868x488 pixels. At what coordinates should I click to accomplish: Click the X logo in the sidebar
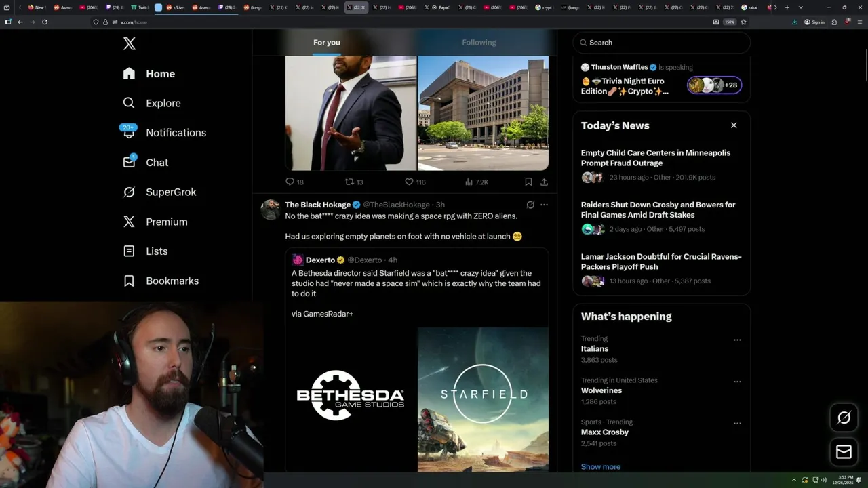130,44
